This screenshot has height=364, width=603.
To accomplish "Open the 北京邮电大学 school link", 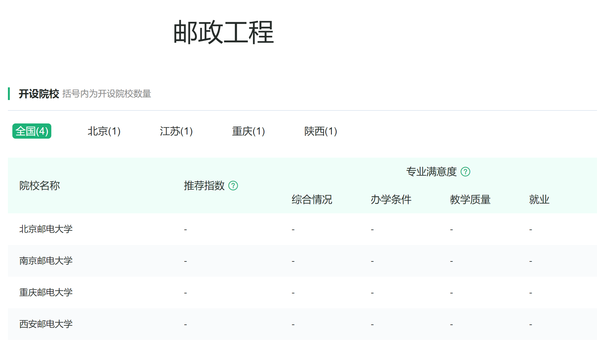I will pyautogui.click(x=46, y=229).
